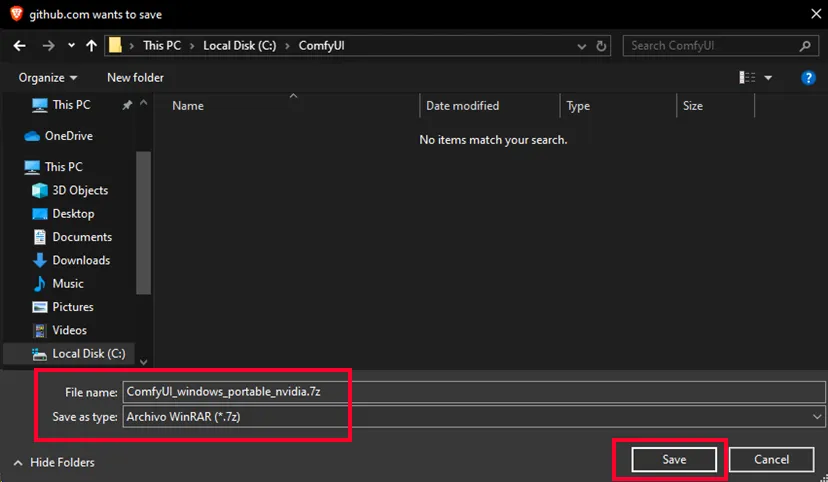
Task: Go back with the left arrow button
Action: 20,46
